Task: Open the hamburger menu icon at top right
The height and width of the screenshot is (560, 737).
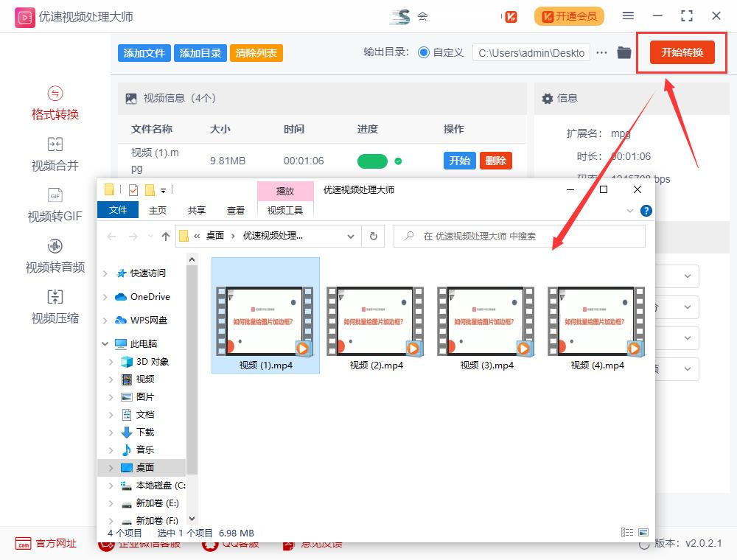Action: click(629, 15)
